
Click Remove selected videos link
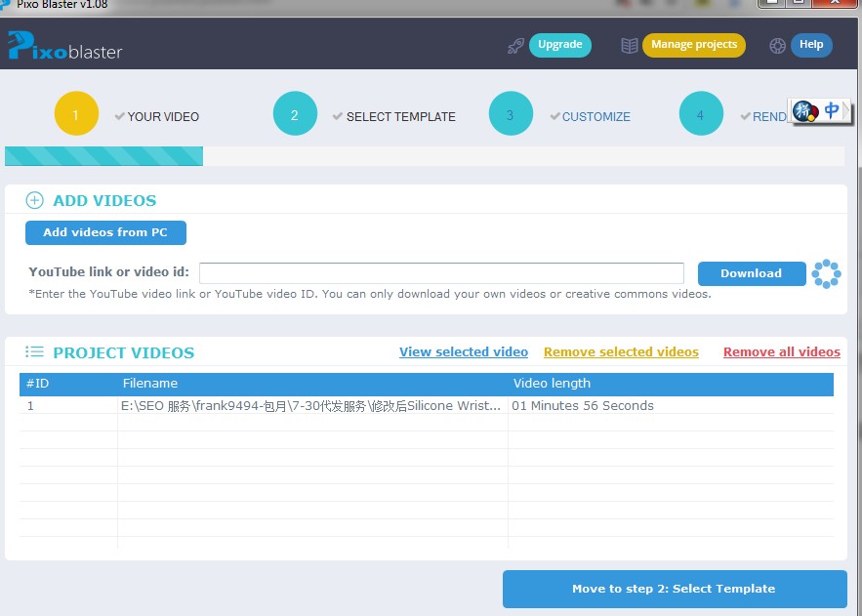[x=621, y=351]
